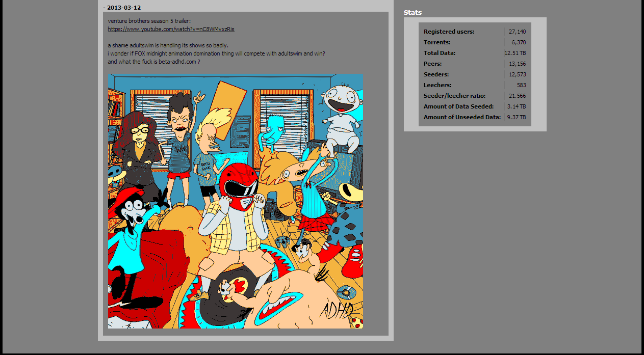Image resolution: width=644 pixels, height=355 pixels.
Task: Click the Seeders label
Action: (436, 74)
